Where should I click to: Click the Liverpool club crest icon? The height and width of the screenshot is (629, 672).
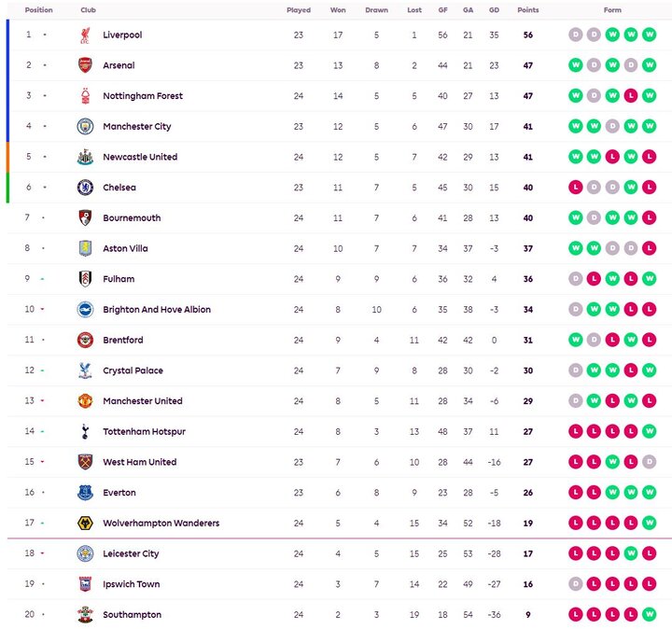(85, 35)
